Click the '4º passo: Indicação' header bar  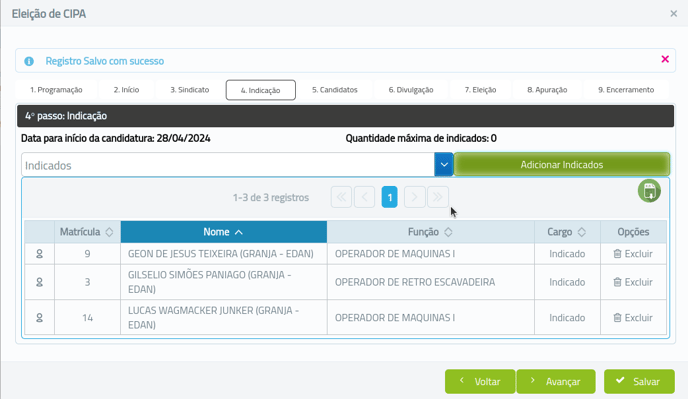(345, 116)
